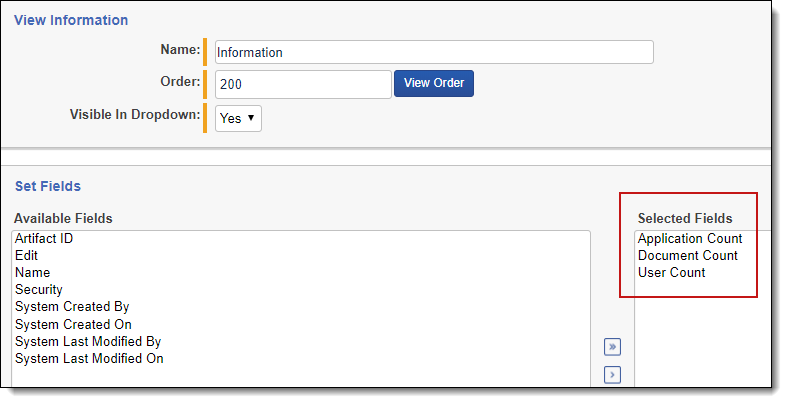Select System Last Modified By field

tap(88, 341)
